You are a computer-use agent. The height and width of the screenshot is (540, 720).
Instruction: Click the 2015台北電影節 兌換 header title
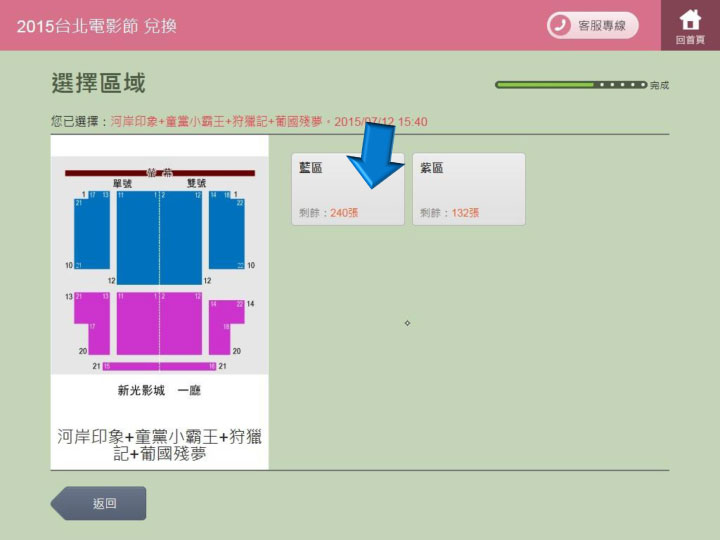coord(97,25)
